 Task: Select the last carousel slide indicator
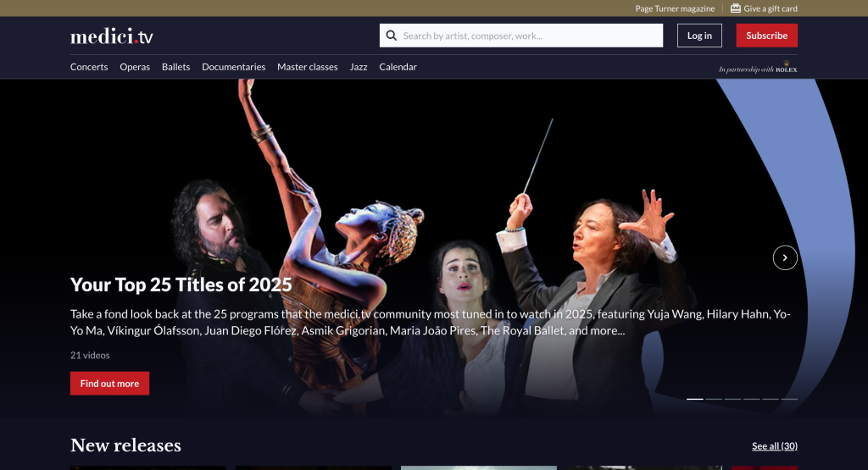click(789, 398)
